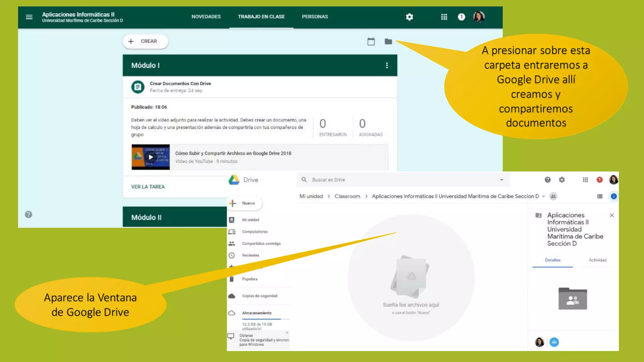Click the Crear button
Image resolution: width=644 pixels, height=362 pixels.
pos(145,41)
